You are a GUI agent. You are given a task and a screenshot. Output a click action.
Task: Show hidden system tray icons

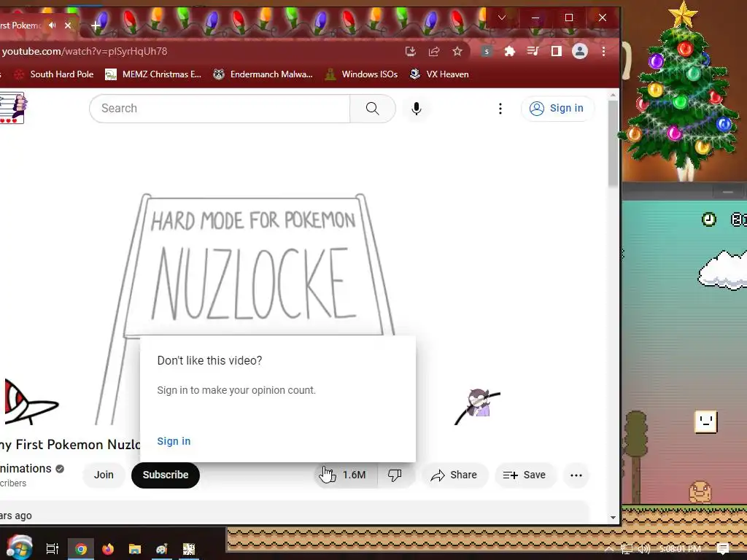click(609, 549)
